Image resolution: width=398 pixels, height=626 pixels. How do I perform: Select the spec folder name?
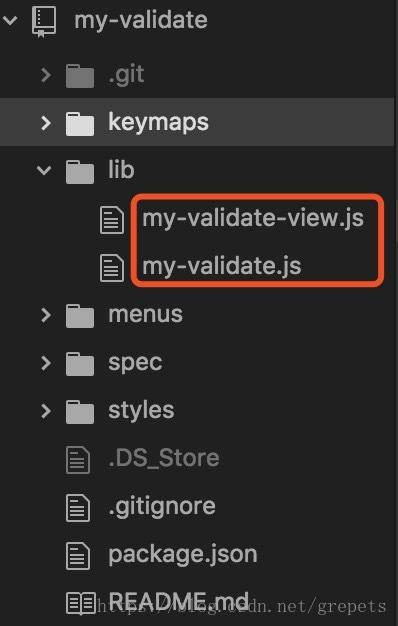pos(135,363)
